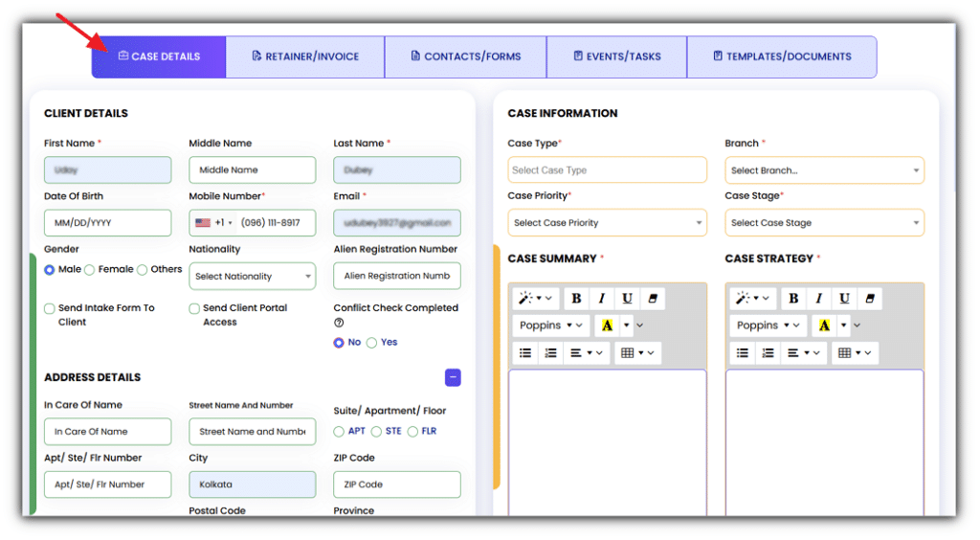The width and height of the screenshot is (980, 540).
Task: Click the Apt/Ste/Flr Number field
Action: [107, 484]
